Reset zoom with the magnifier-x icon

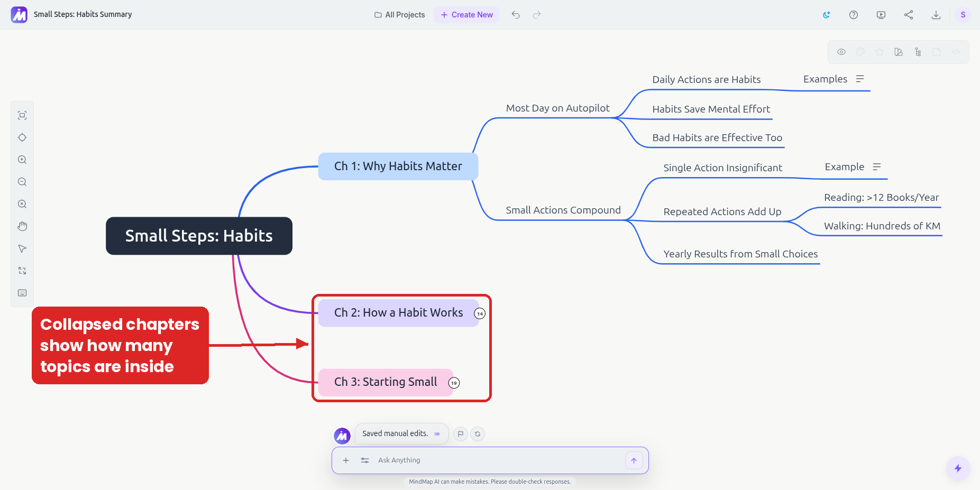(22, 204)
